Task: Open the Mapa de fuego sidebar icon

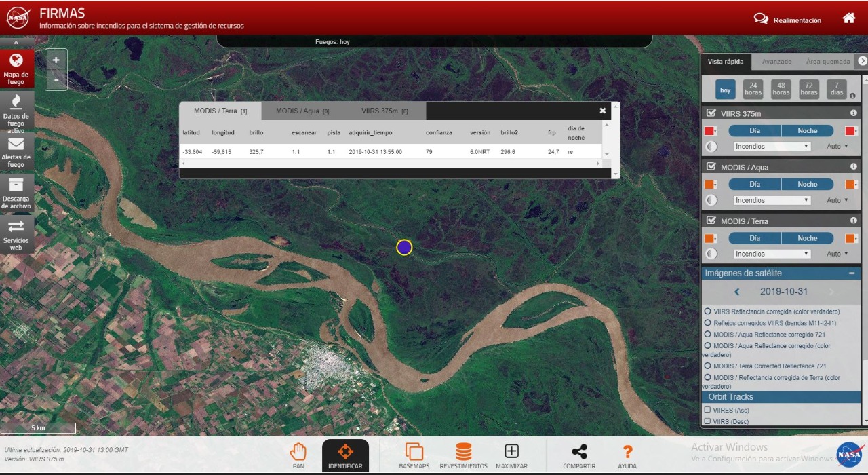Action: [x=16, y=68]
